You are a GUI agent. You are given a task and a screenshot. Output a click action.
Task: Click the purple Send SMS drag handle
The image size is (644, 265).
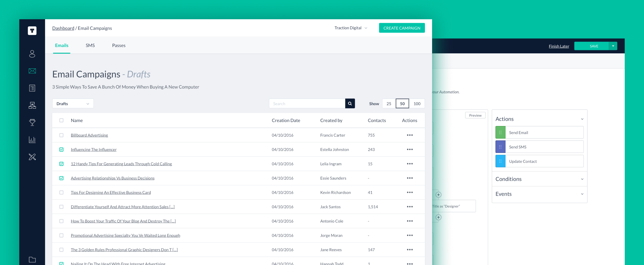(500, 147)
